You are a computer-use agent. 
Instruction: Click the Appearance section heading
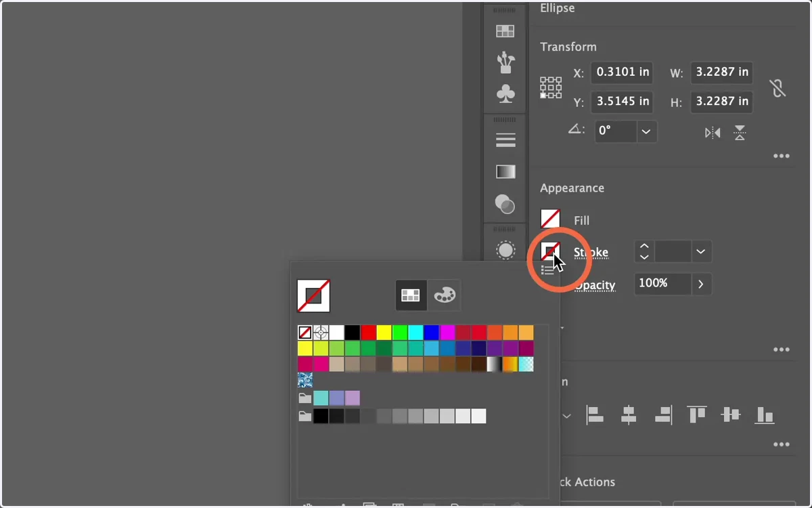(572, 188)
